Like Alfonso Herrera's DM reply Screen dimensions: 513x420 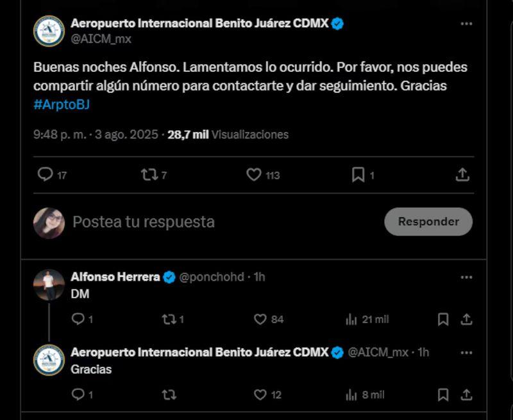tap(260, 319)
